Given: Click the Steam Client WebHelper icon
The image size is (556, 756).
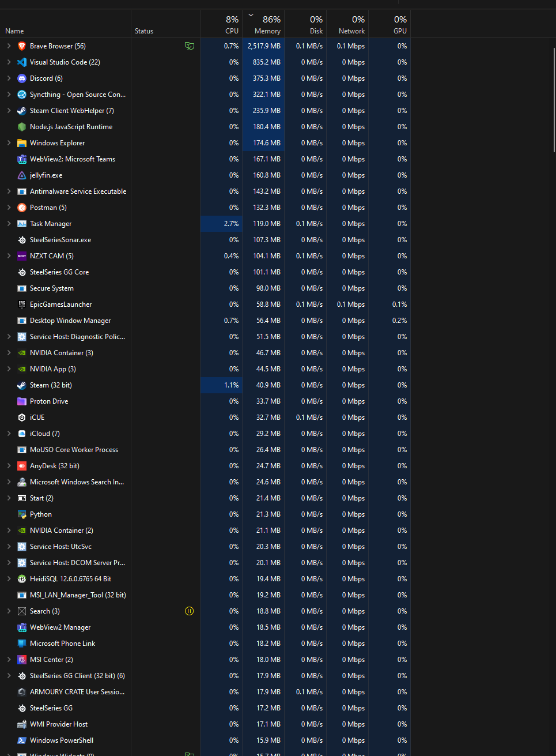Looking at the screenshot, I should (21, 110).
